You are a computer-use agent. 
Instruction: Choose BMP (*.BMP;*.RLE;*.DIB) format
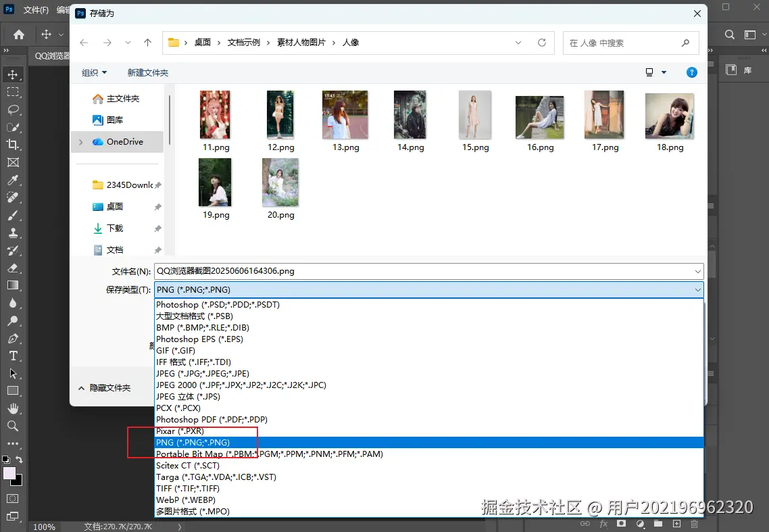429,328
